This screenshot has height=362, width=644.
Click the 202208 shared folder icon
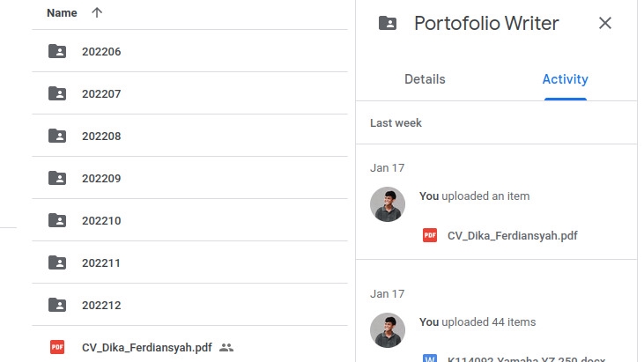57,136
